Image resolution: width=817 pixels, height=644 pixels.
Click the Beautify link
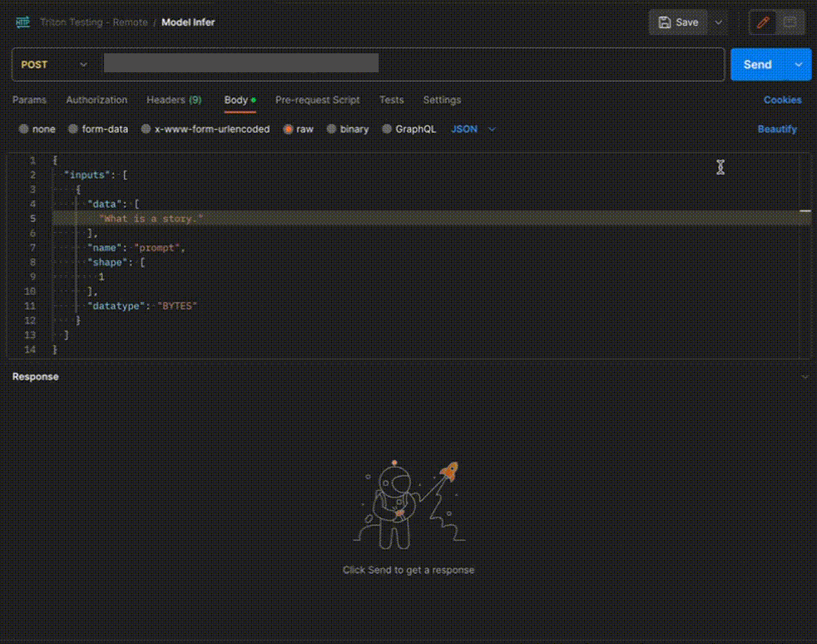[x=777, y=130]
